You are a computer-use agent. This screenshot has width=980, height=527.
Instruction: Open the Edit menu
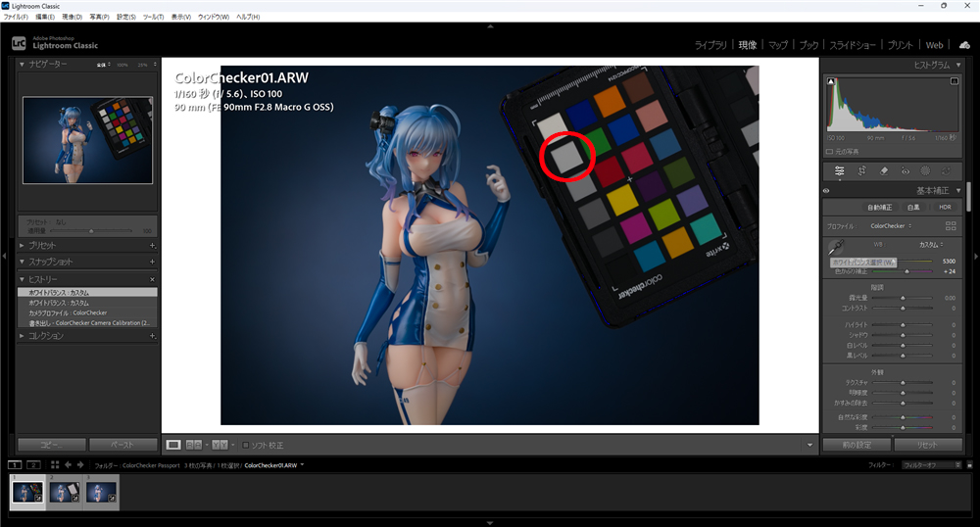[x=45, y=17]
